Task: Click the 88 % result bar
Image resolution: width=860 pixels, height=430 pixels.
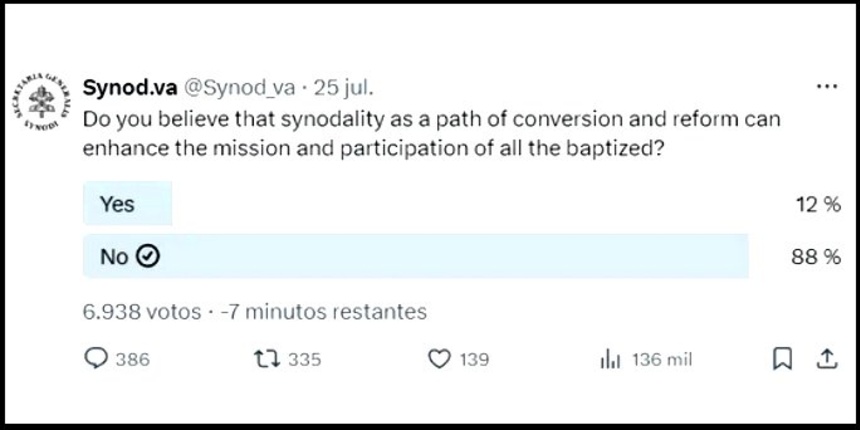Action: 416,256
